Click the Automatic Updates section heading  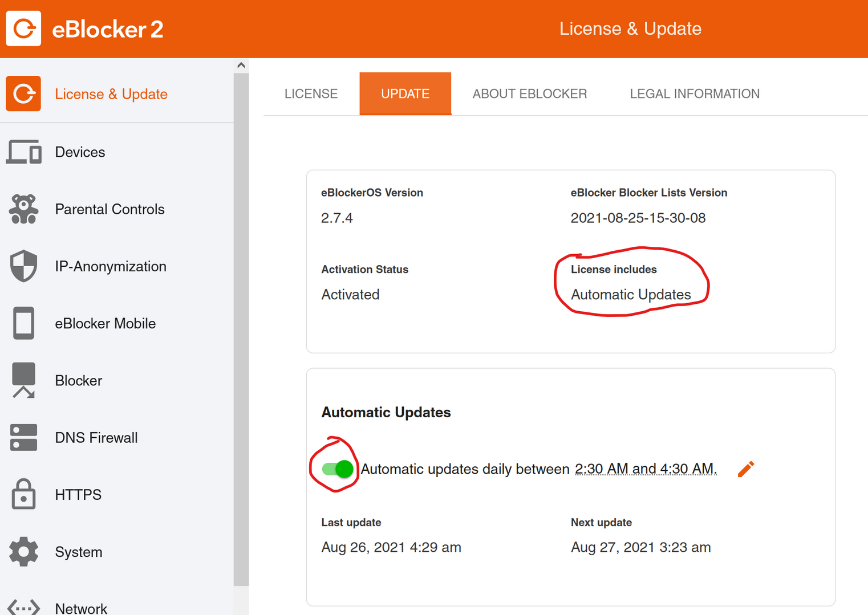pyautogui.click(x=386, y=412)
